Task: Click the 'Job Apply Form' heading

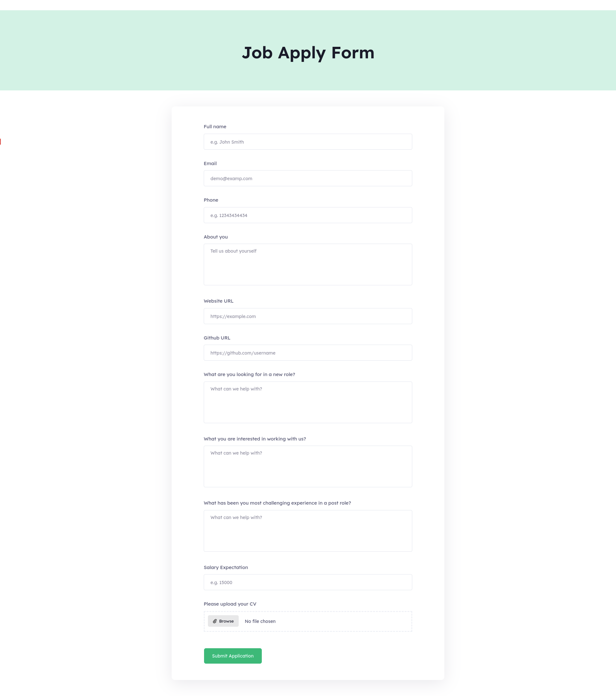Action: [x=308, y=53]
